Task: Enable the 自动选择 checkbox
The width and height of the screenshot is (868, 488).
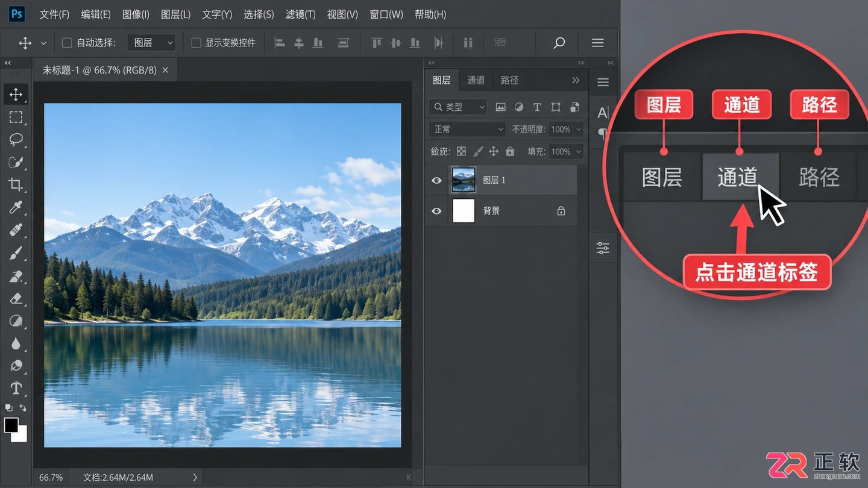Action: tap(68, 43)
